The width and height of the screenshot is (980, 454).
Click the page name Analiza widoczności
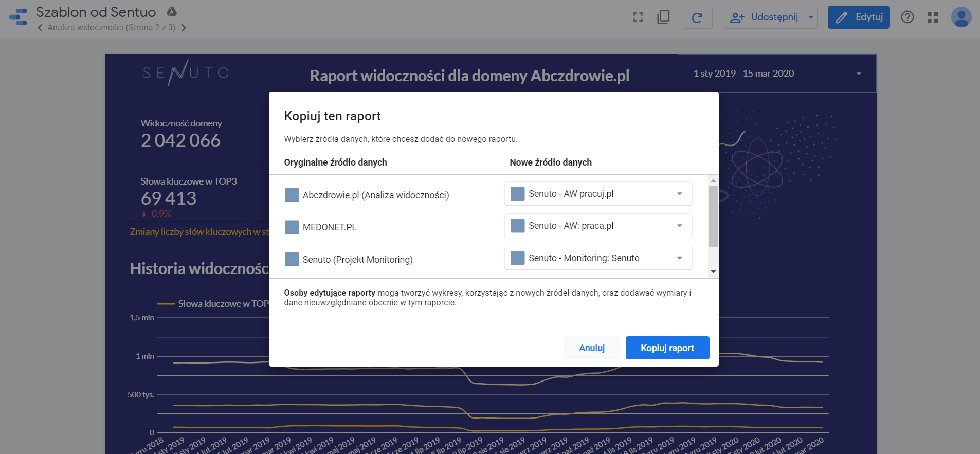(112, 28)
